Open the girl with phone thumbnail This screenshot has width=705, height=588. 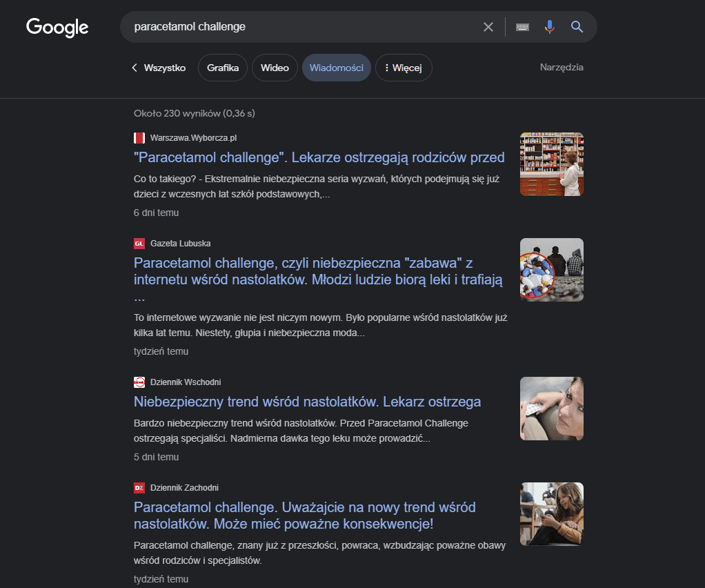pyautogui.click(x=552, y=514)
